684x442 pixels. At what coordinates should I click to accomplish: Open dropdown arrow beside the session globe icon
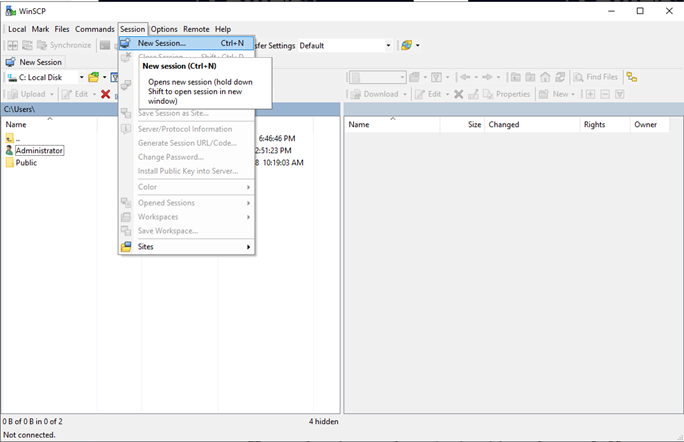tap(418, 45)
